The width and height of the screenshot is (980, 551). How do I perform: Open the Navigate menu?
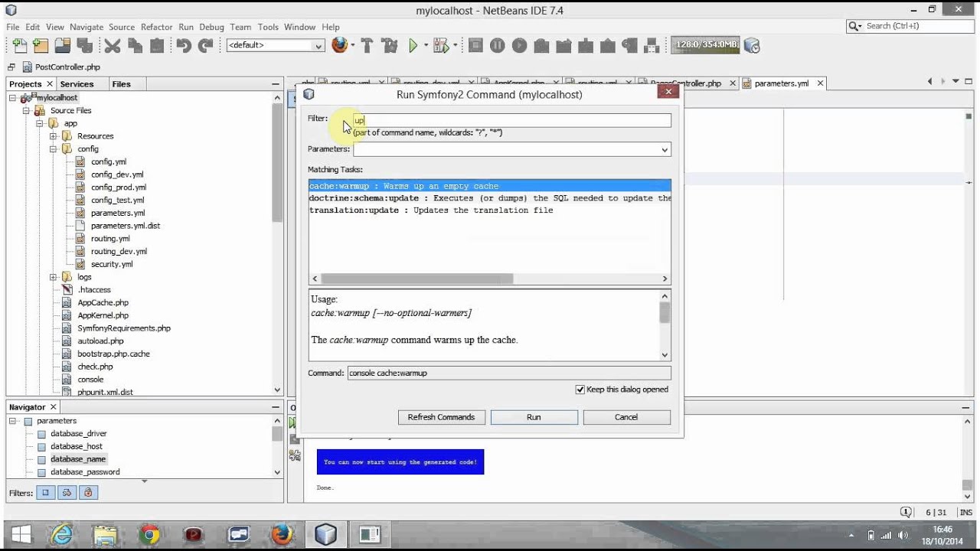[x=87, y=27]
